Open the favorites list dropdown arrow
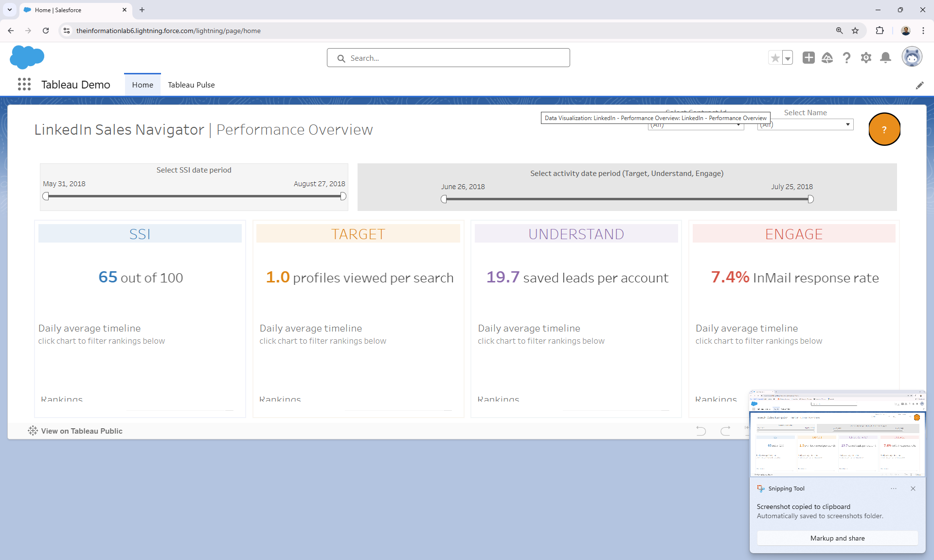 pos(788,57)
